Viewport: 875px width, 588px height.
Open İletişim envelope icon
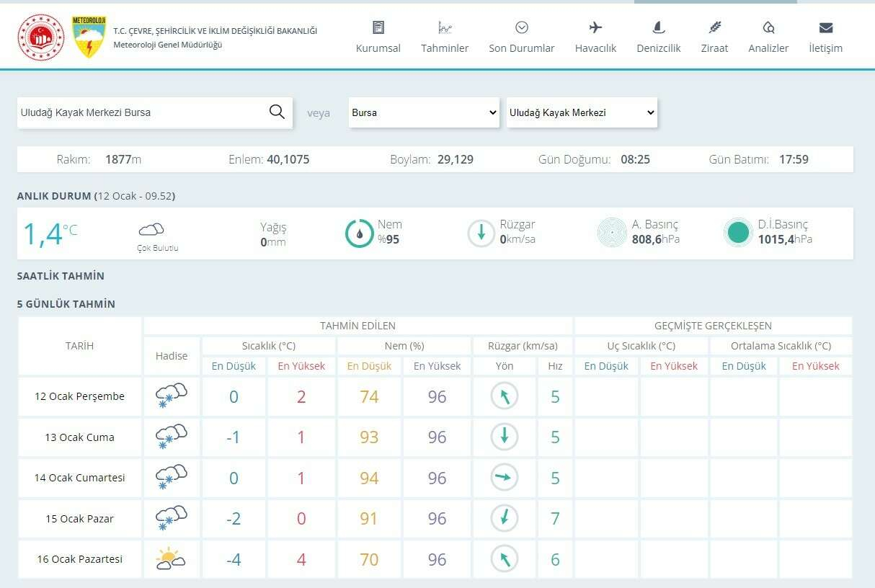tap(826, 28)
